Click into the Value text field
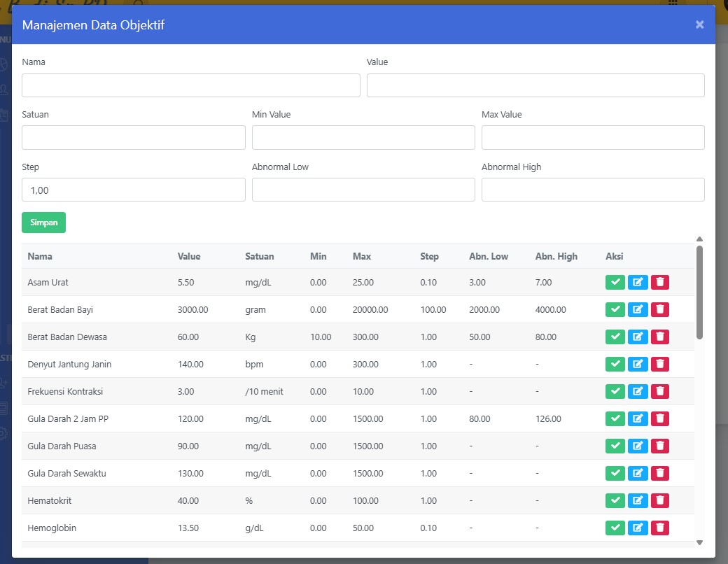The width and height of the screenshot is (728, 564). (x=535, y=85)
